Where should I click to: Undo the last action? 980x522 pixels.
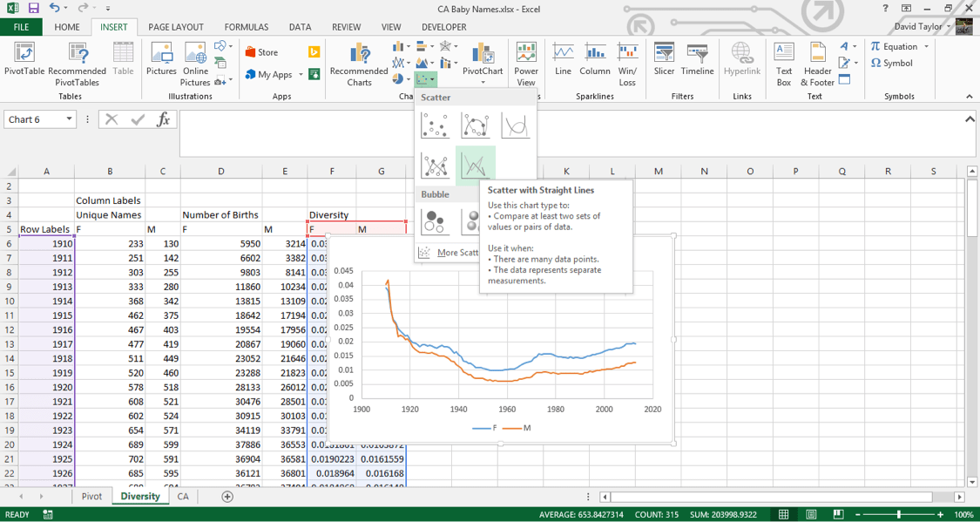pyautogui.click(x=54, y=9)
